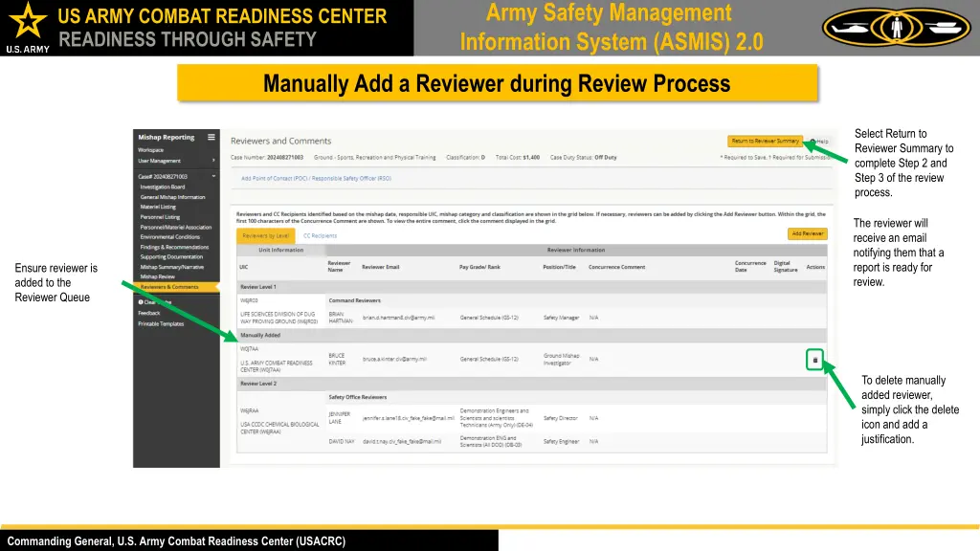
Task: Select Findings & Recommendations in the sidebar
Action: (177, 247)
